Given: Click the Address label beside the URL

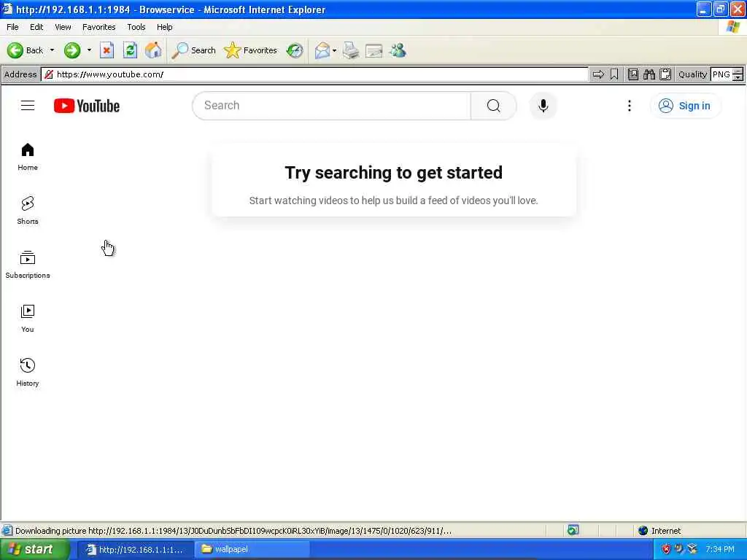Looking at the screenshot, I should pos(20,74).
